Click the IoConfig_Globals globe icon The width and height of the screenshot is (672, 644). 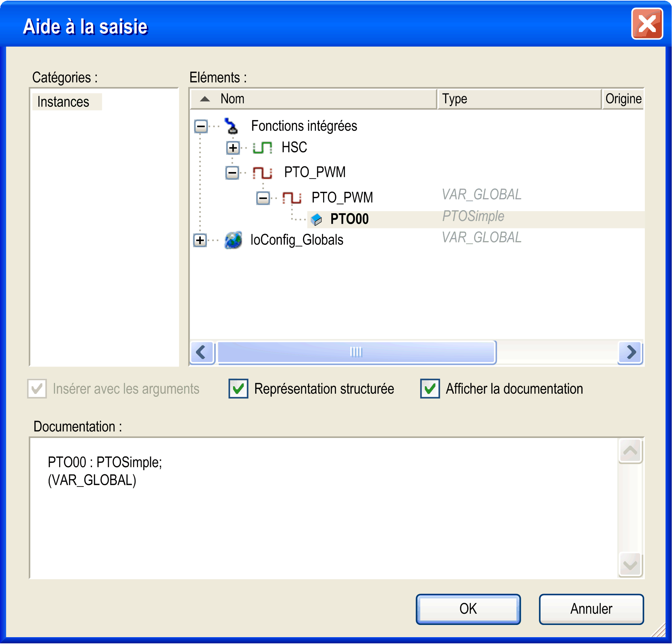pos(233,240)
